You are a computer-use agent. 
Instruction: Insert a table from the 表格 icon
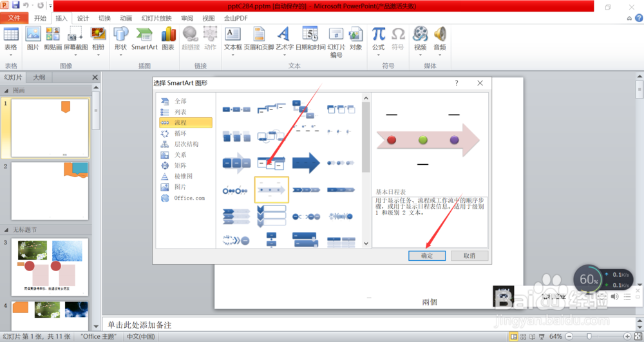[11, 40]
